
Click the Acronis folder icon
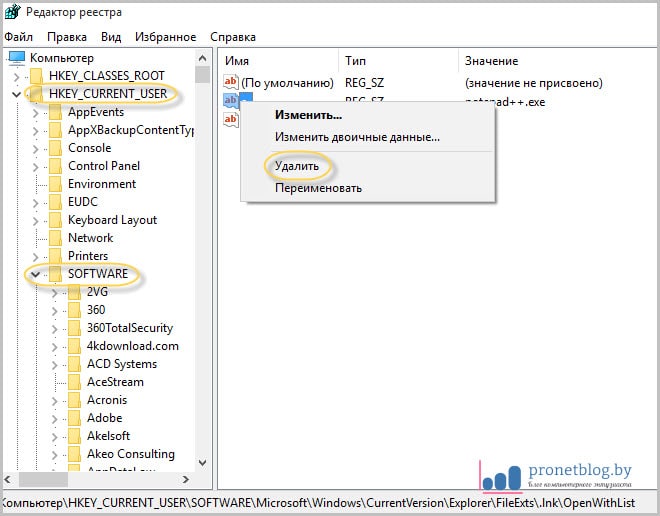(x=74, y=400)
